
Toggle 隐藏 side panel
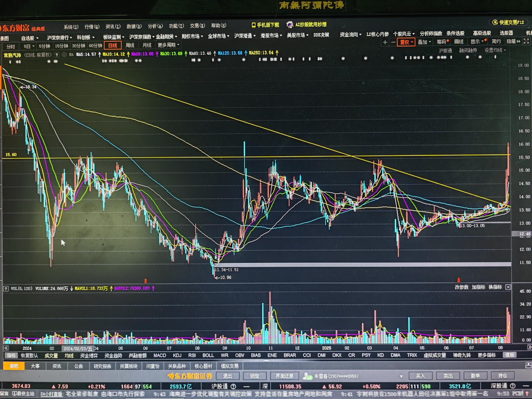click(513, 41)
